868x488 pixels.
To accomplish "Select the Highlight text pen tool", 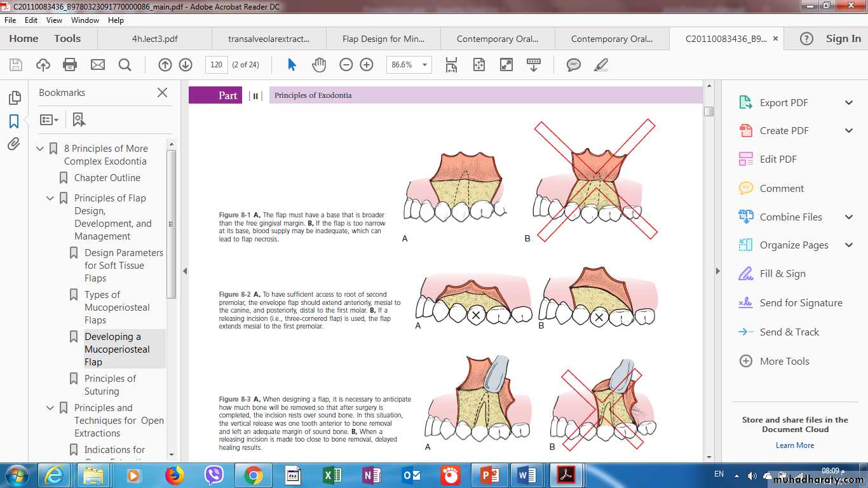I will tap(600, 65).
